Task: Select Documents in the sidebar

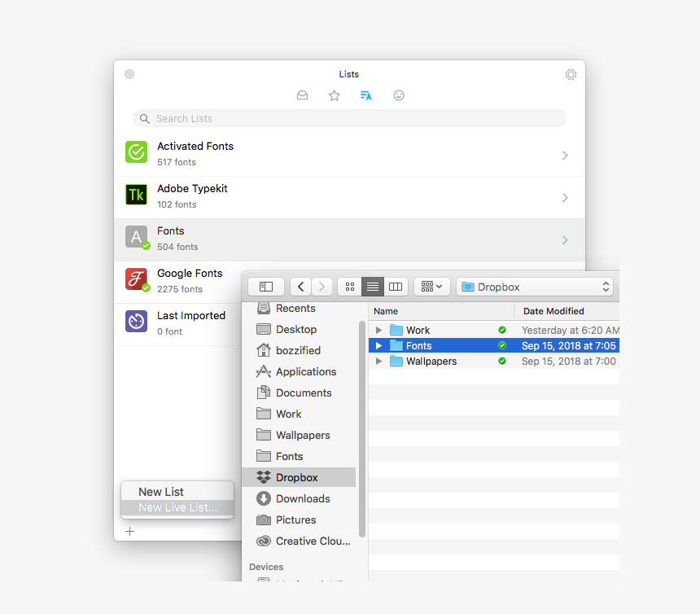Action: [x=299, y=393]
